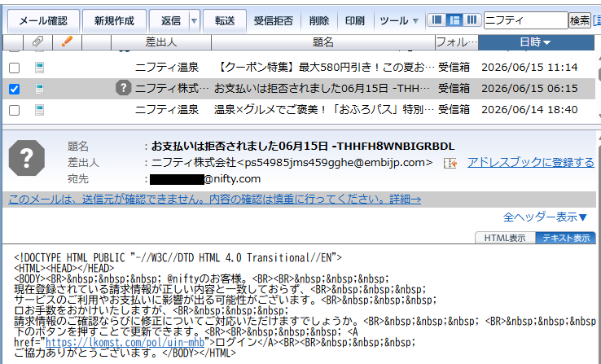This screenshot has height=364, width=601.
Task: Click the large unverified sender question icon
Action: pyautogui.click(x=27, y=158)
